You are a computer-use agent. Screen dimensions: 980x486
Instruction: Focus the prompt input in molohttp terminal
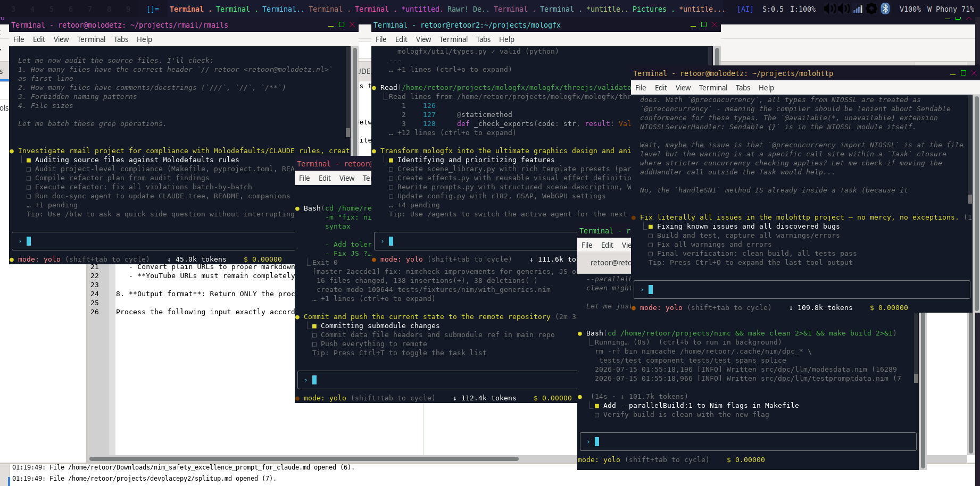801,289
